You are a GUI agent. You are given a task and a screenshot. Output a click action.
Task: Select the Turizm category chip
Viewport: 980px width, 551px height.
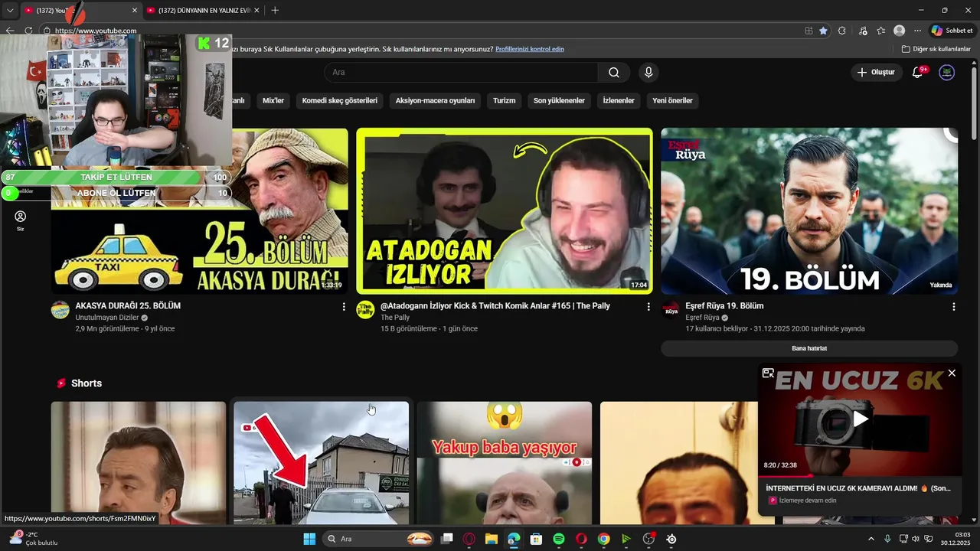pos(504,100)
